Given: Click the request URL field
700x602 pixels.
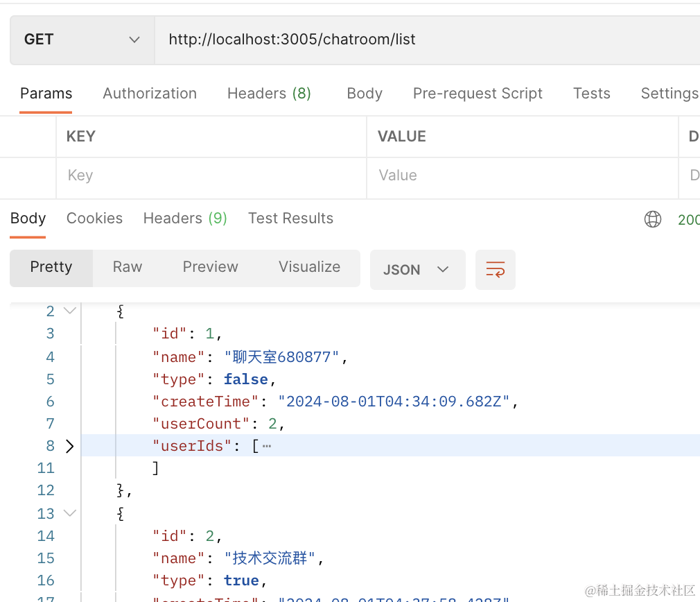Looking at the screenshot, I should (416, 40).
